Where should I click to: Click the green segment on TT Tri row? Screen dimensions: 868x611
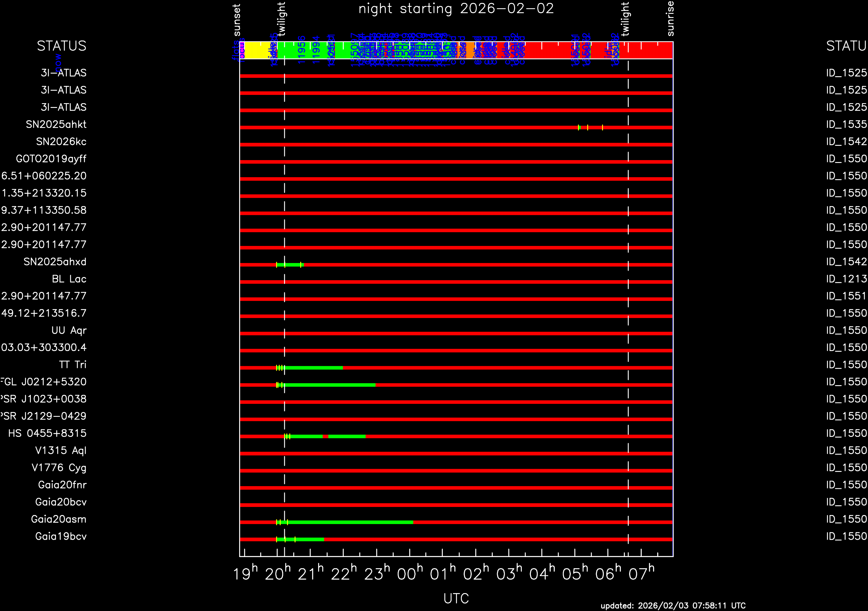[314, 368]
